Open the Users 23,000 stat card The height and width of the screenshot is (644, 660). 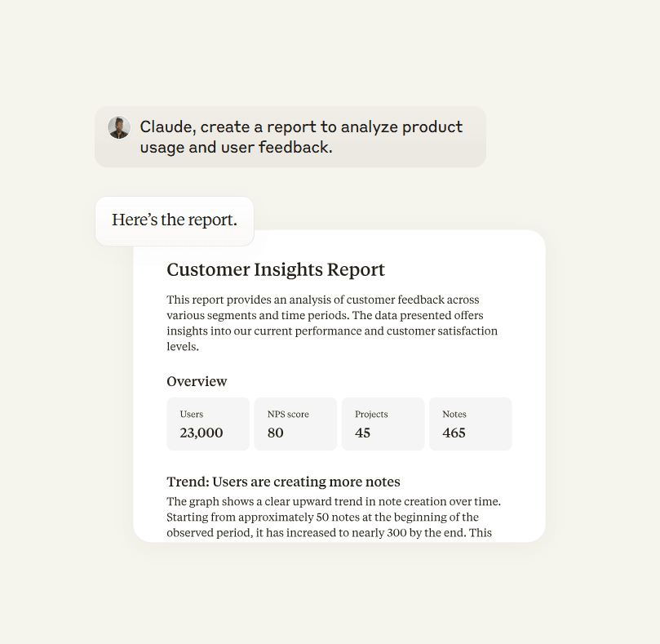click(x=208, y=424)
